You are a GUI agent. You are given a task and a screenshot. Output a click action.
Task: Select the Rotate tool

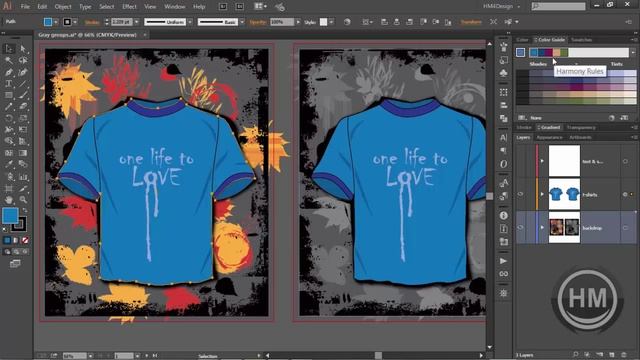click(9, 118)
